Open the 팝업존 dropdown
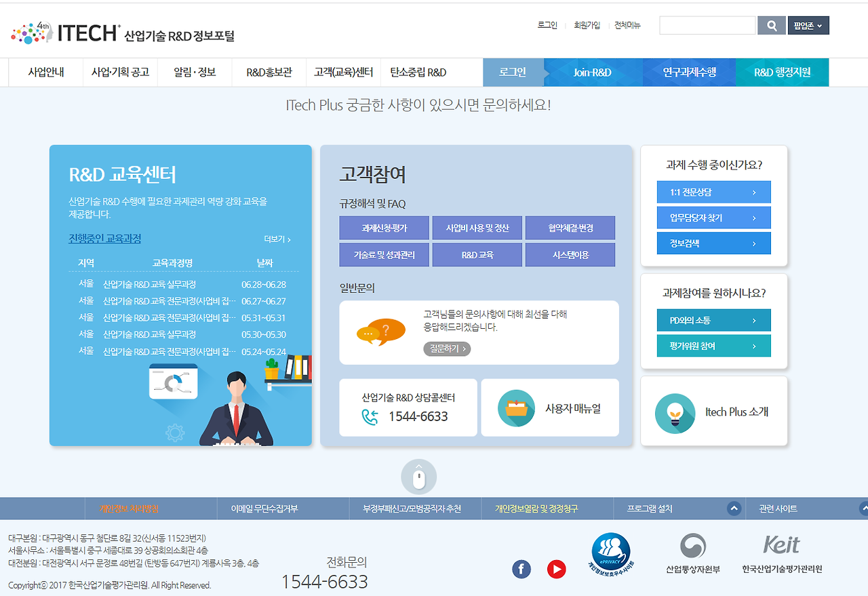Viewport: 868px width, 596px height. [x=808, y=25]
